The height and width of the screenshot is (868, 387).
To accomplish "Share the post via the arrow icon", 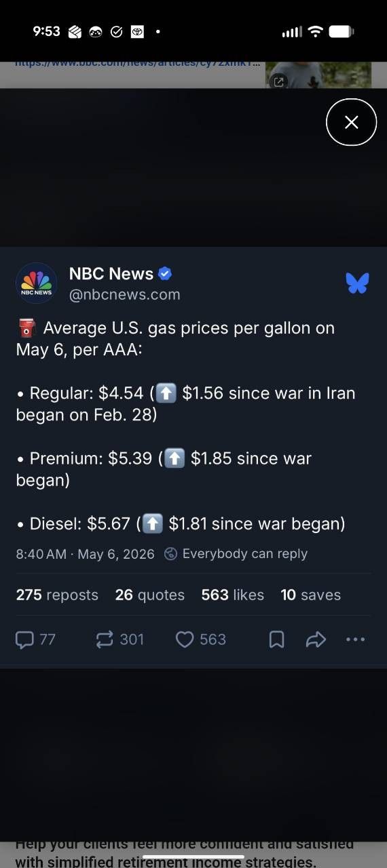I will click(x=316, y=639).
